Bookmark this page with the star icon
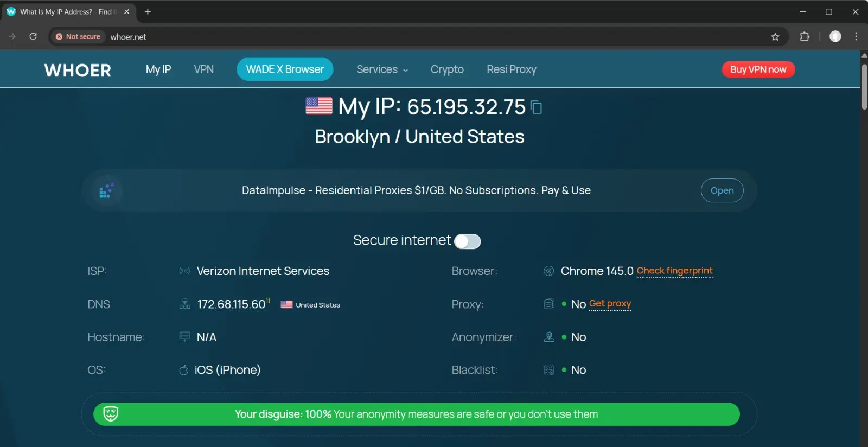The image size is (868, 447). pyautogui.click(x=775, y=36)
